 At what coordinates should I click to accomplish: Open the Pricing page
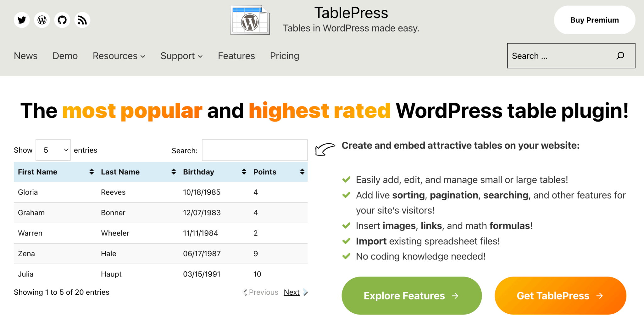coord(284,56)
